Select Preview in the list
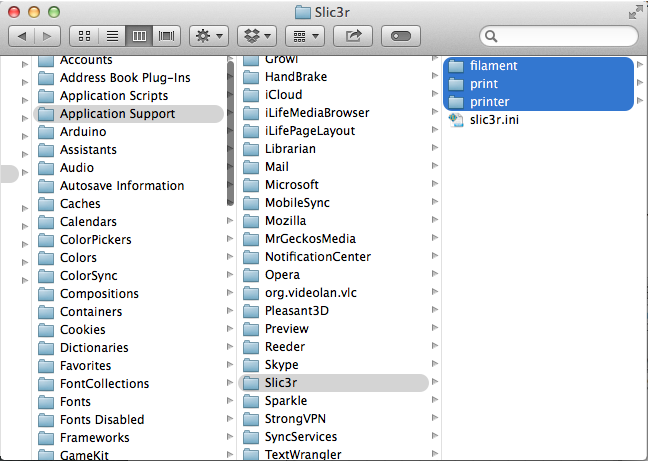 pyautogui.click(x=333, y=329)
